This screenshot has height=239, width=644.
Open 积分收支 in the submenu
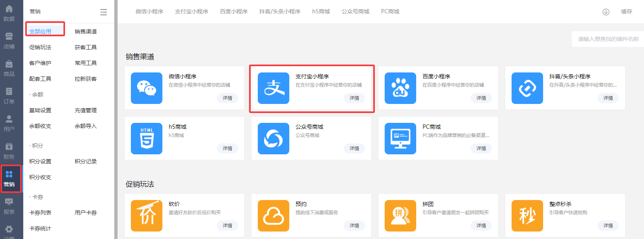(40, 177)
